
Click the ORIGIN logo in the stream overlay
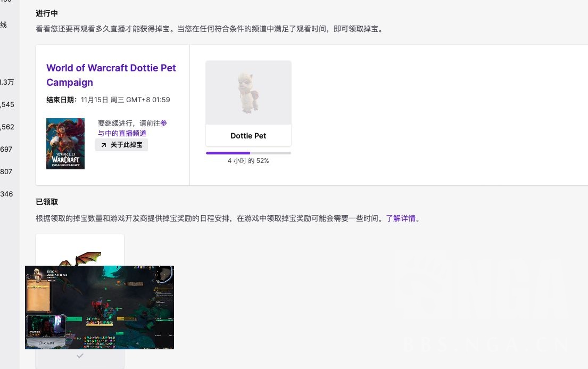click(x=48, y=343)
